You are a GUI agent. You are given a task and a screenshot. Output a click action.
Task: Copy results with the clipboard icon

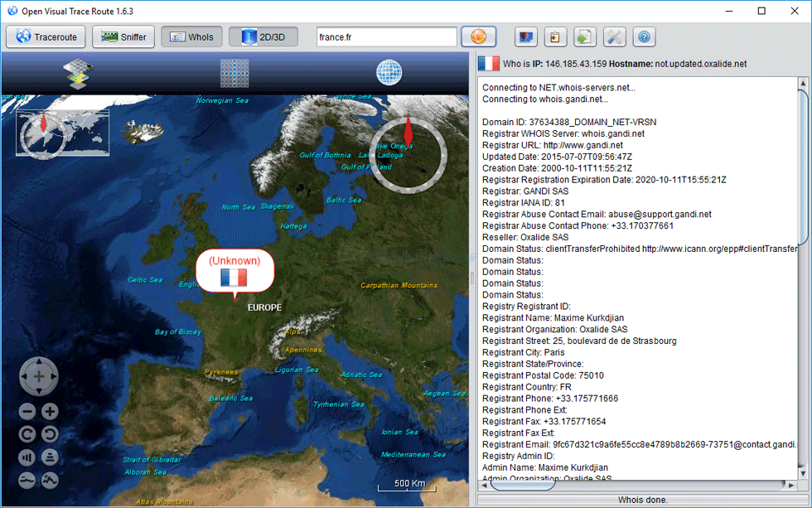[x=555, y=36]
